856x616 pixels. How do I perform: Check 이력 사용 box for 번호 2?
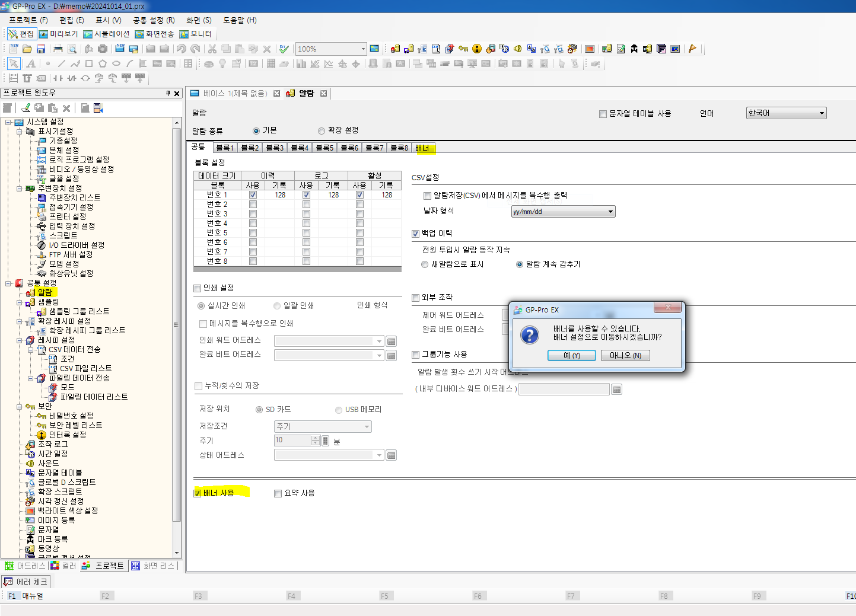tap(253, 204)
